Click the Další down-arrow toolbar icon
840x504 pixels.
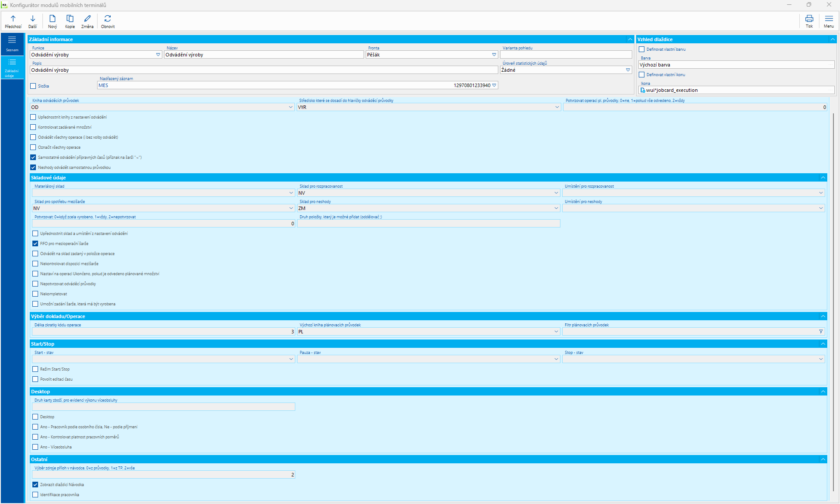(33, 19)
